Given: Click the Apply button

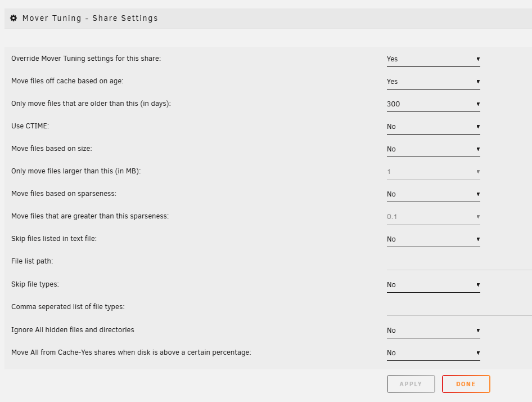Looking at the screenshot, I should (411, 384).
